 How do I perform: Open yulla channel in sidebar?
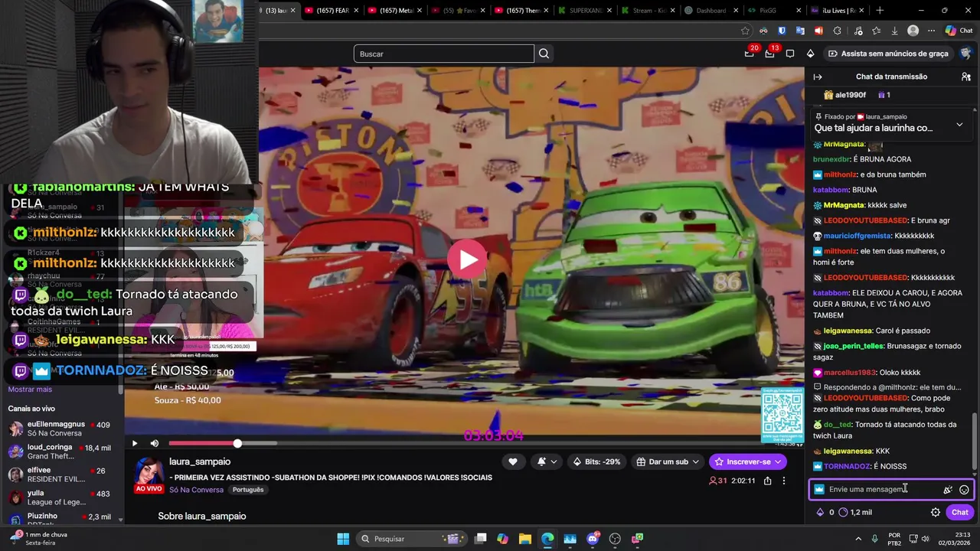click(61, 497)
